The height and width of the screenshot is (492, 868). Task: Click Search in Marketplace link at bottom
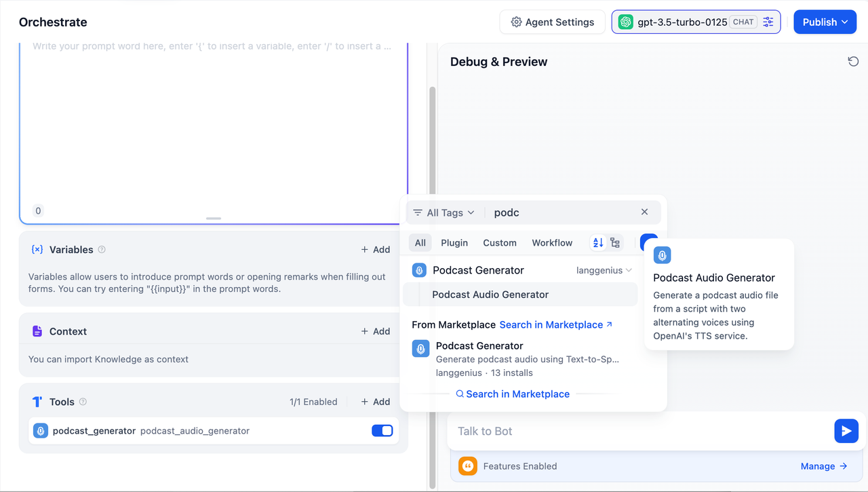517,394
